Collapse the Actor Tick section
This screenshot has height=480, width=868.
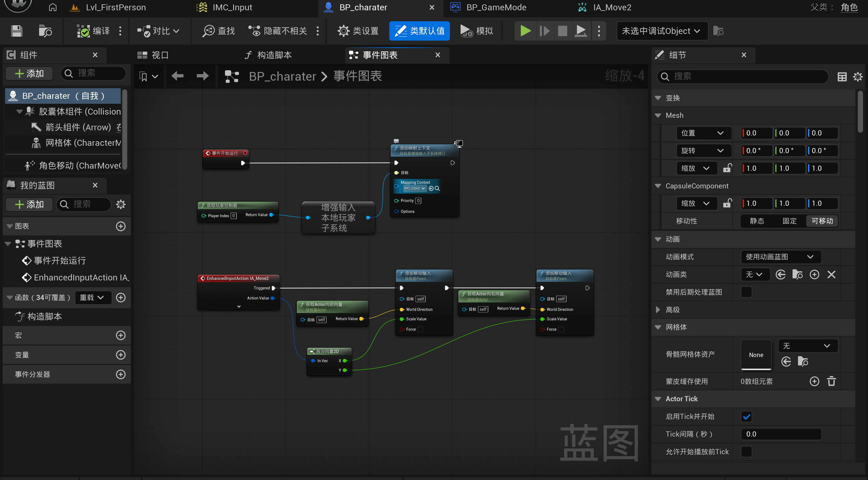pyautogui.click(x=658, y=399)
